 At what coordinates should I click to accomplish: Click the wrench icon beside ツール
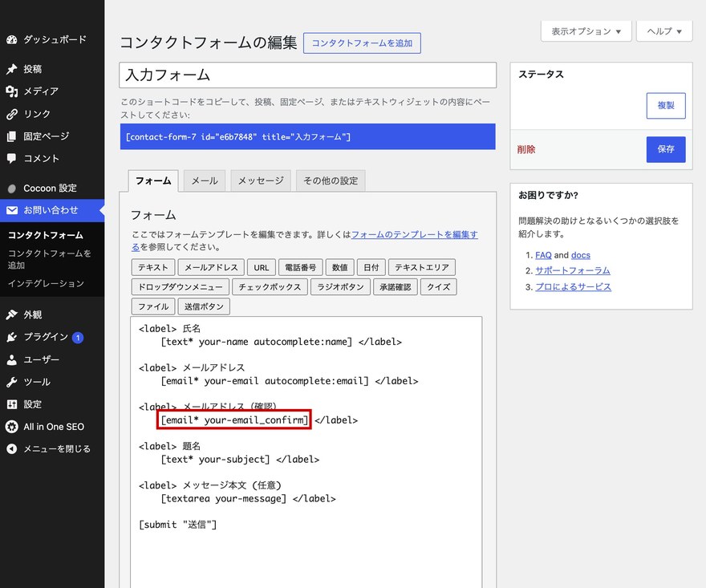tap(12, 383)
